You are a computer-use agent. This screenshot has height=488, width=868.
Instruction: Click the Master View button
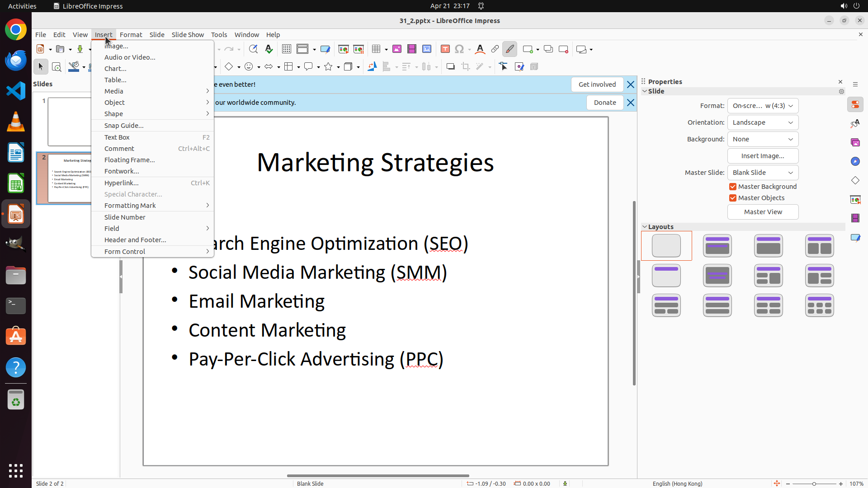click(763, 212)
